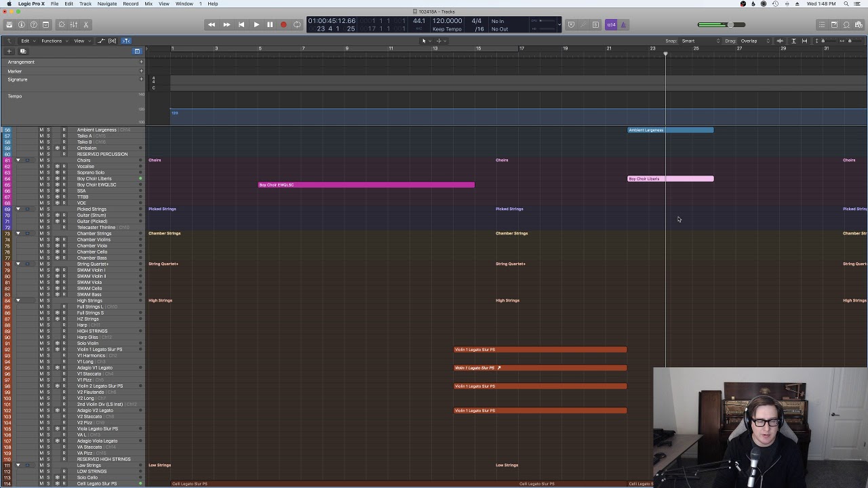The width and height of the screenshot is (868, 488).
Task: Collapse the Choirs track stack
Action: (x=18, y=160)
